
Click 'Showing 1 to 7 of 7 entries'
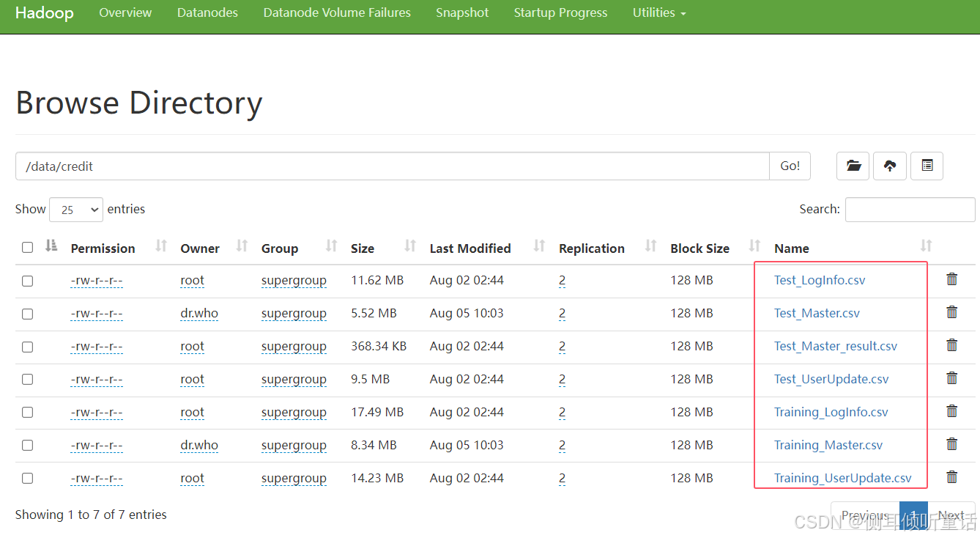point(91,515)
